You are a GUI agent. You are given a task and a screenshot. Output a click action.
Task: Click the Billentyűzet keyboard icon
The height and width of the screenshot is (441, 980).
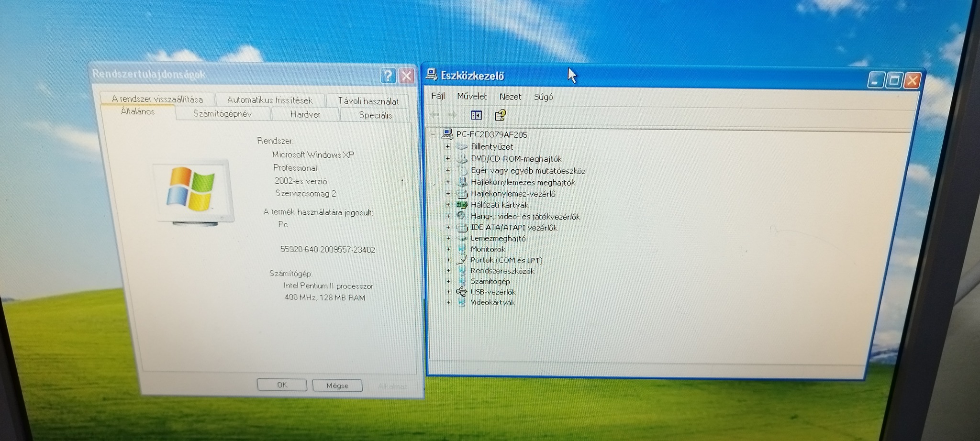click(x=462, y=146)
